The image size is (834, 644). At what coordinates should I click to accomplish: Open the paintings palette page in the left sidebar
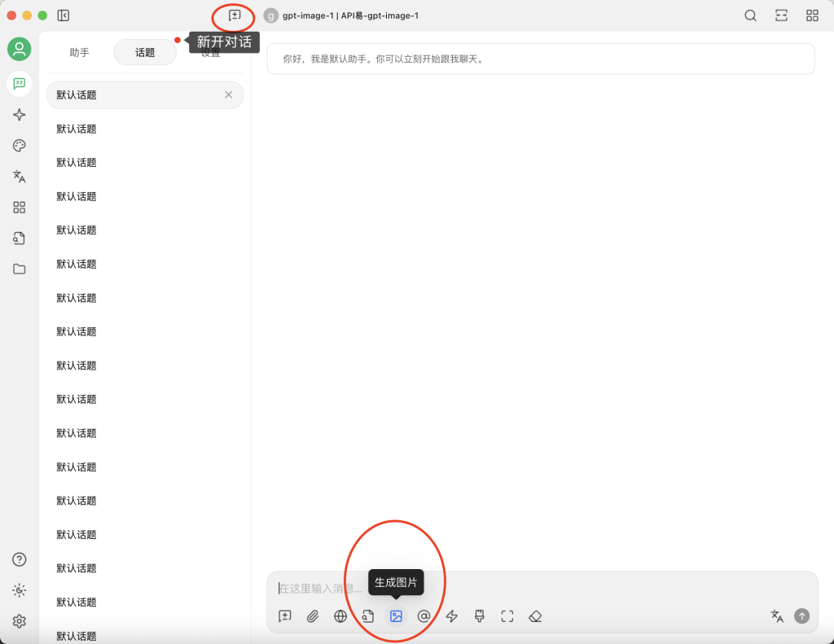coord(20,146)
